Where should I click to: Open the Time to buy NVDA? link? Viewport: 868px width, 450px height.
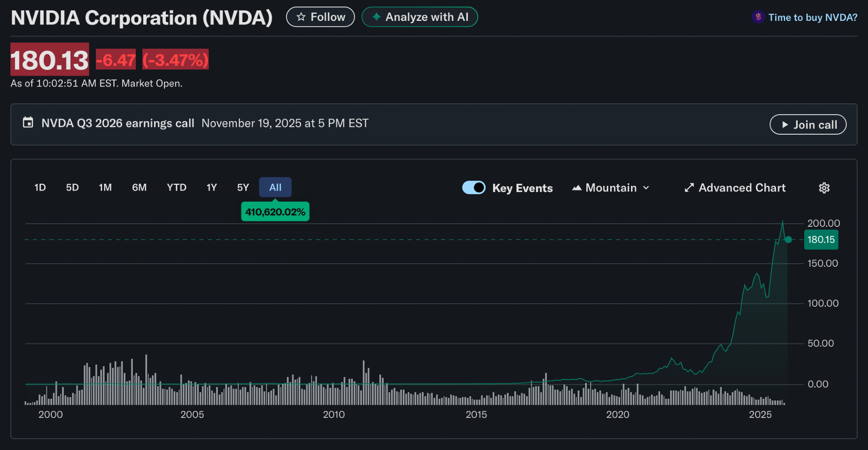point(812,17)
